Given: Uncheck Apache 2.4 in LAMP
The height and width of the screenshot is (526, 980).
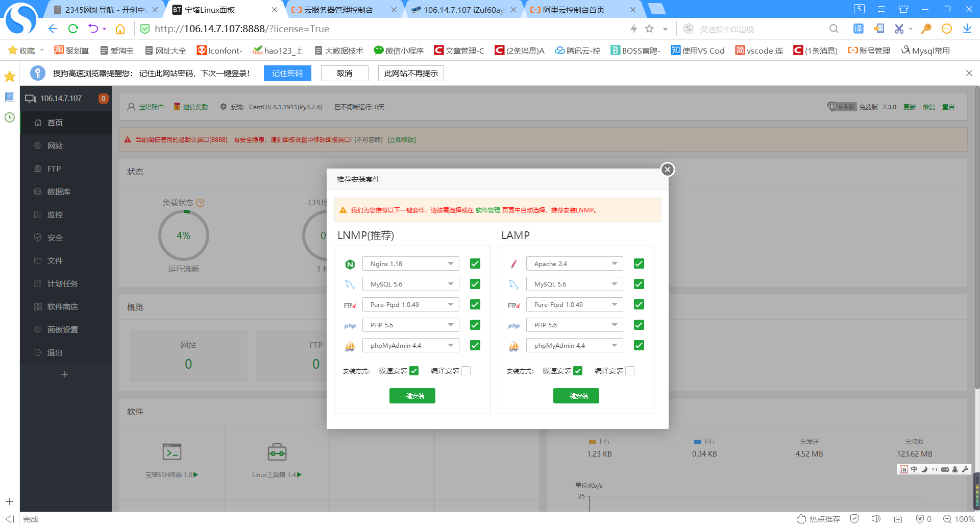Looking at the screenshot, I should (639, 264).
